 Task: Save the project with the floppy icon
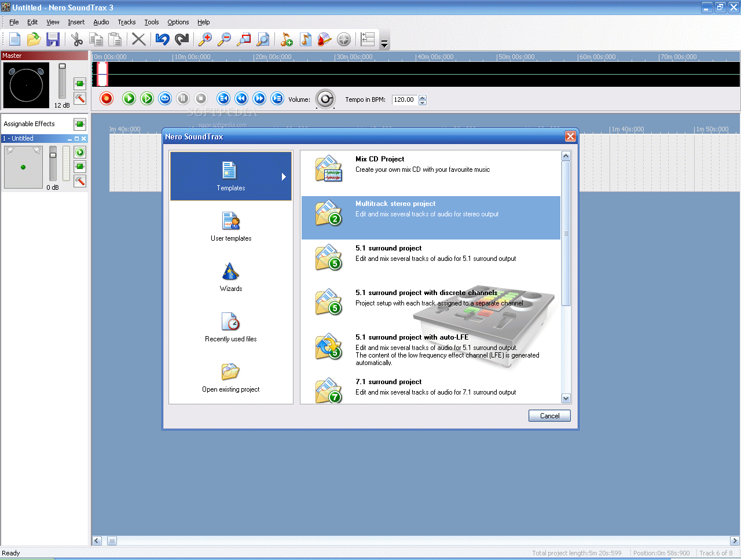(x=53, y=39)
